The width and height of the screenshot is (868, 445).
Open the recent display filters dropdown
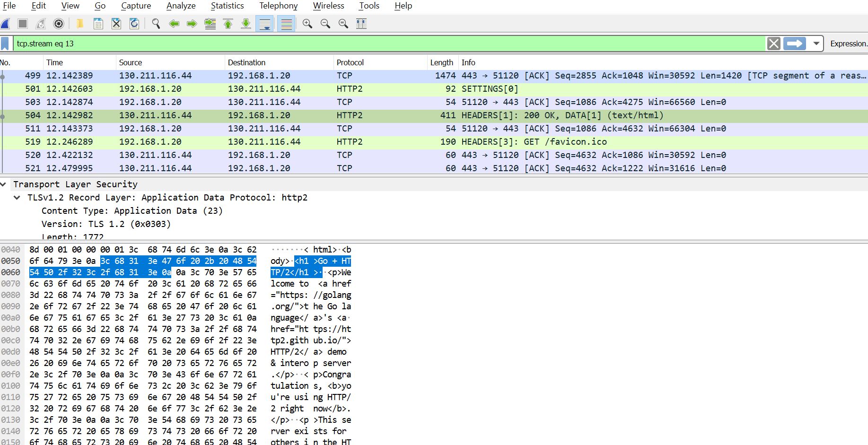coord(816,44)
